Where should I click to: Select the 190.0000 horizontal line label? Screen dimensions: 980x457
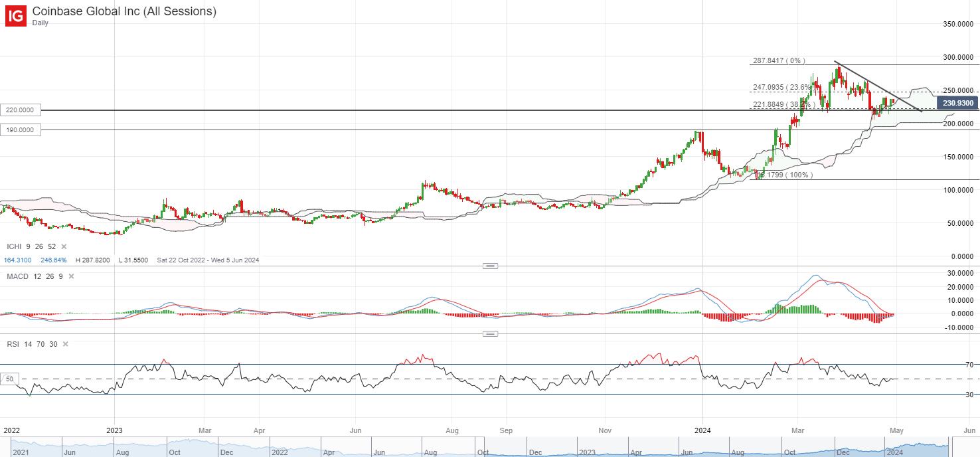[21, 130]
